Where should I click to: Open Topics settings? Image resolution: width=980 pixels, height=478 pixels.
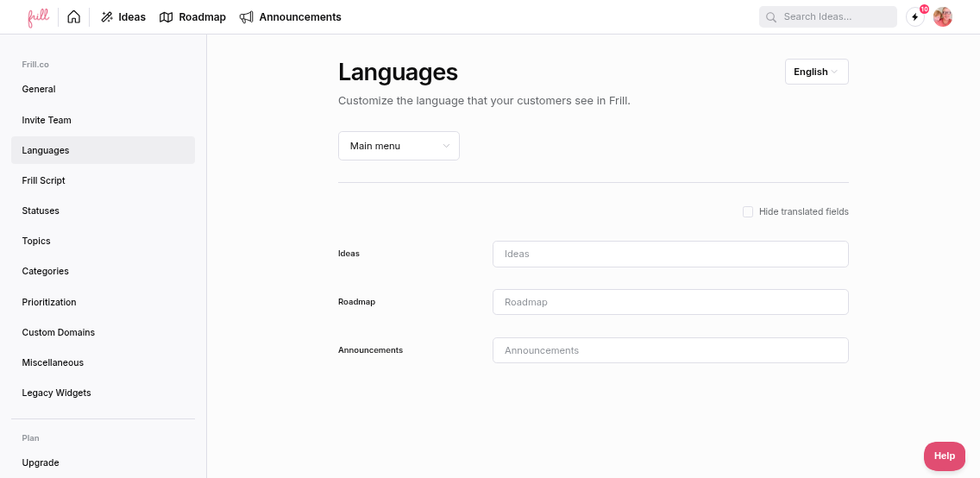104,242
